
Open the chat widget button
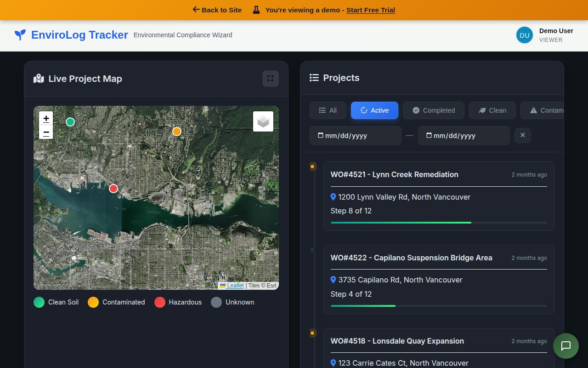pyautogui.click(x=566, y=346)
